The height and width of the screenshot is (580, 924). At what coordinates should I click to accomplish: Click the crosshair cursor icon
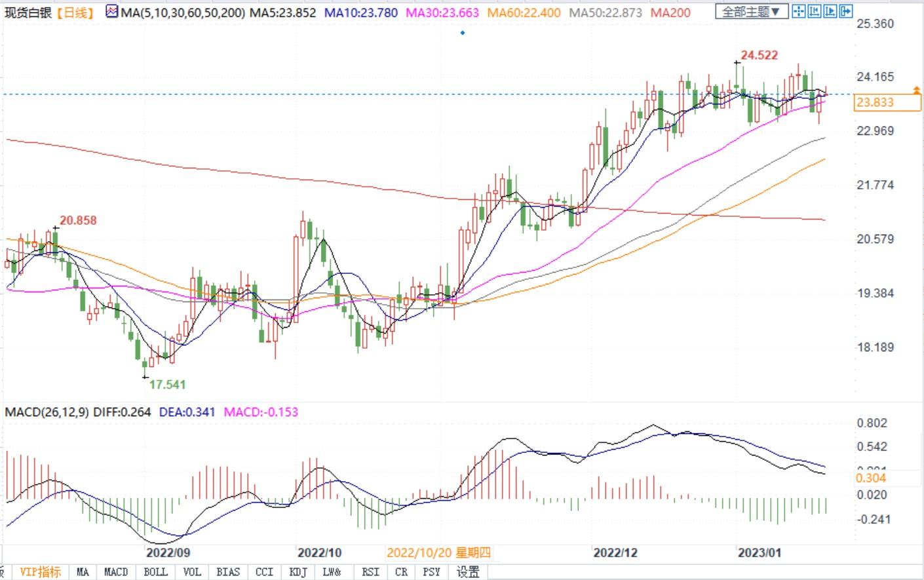click(798, 11)
